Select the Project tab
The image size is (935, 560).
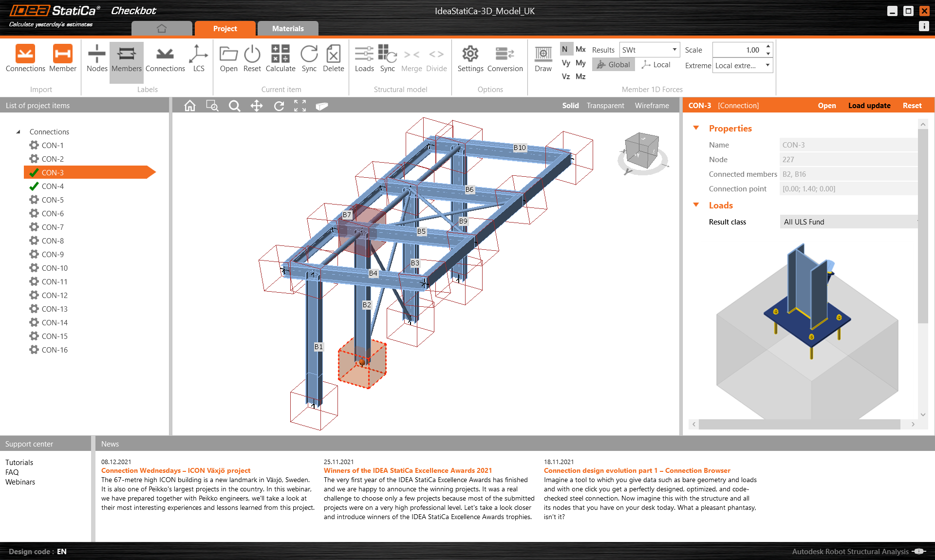(225, 28)
